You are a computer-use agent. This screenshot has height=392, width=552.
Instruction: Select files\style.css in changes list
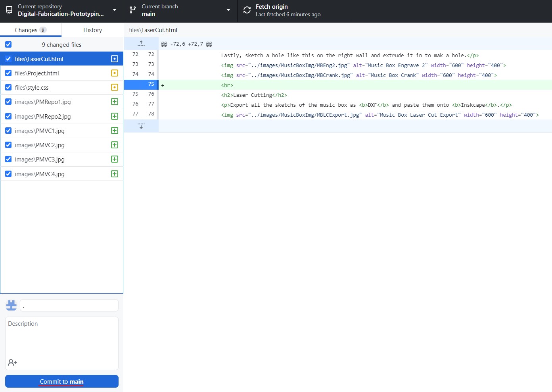click(61, 87)
